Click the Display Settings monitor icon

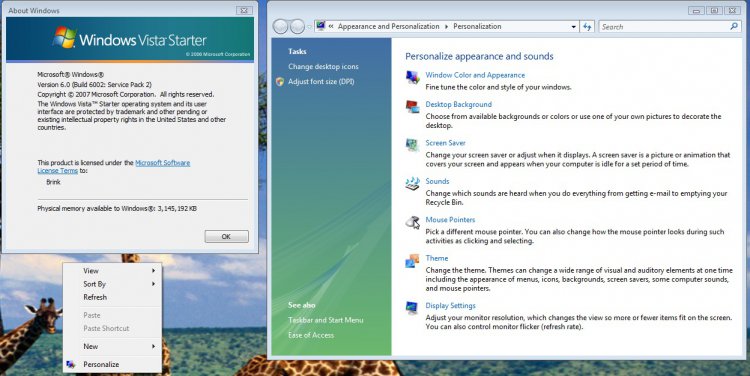click(412, 308)
